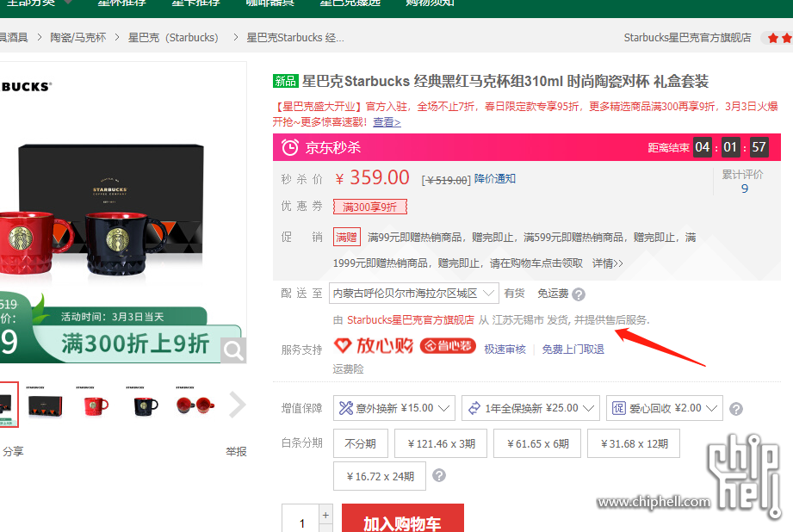793x532 pixels.
Task: Choose ¥31.68 x 12期 installment
Action: (634, 443)
